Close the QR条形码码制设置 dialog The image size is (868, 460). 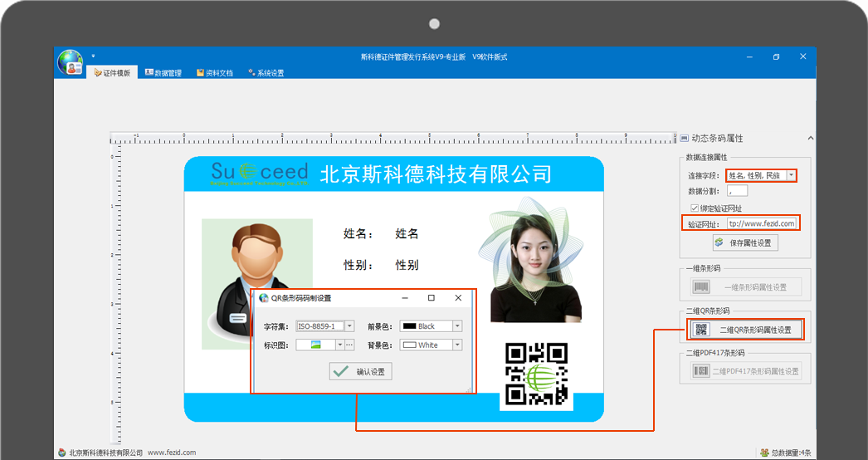[x=458, y=297]
